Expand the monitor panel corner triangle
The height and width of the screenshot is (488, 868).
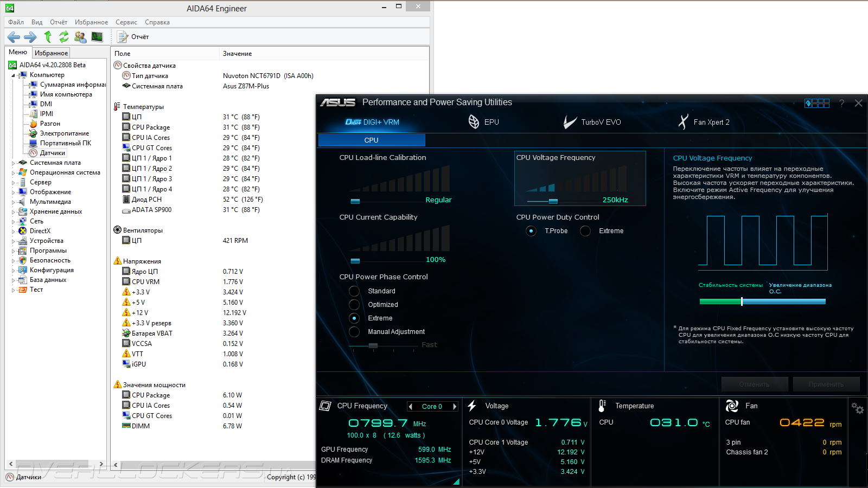click(x=456, y=481)
